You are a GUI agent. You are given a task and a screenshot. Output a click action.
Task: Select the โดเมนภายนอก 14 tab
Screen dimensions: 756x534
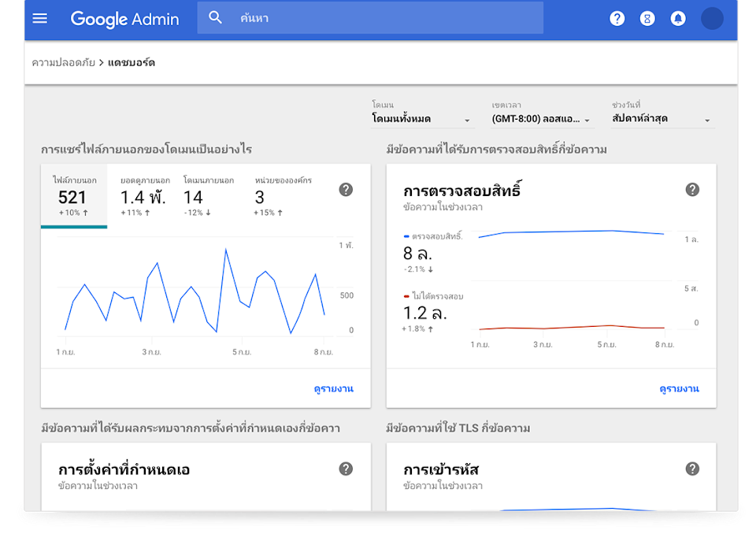[x=208, y=196]
